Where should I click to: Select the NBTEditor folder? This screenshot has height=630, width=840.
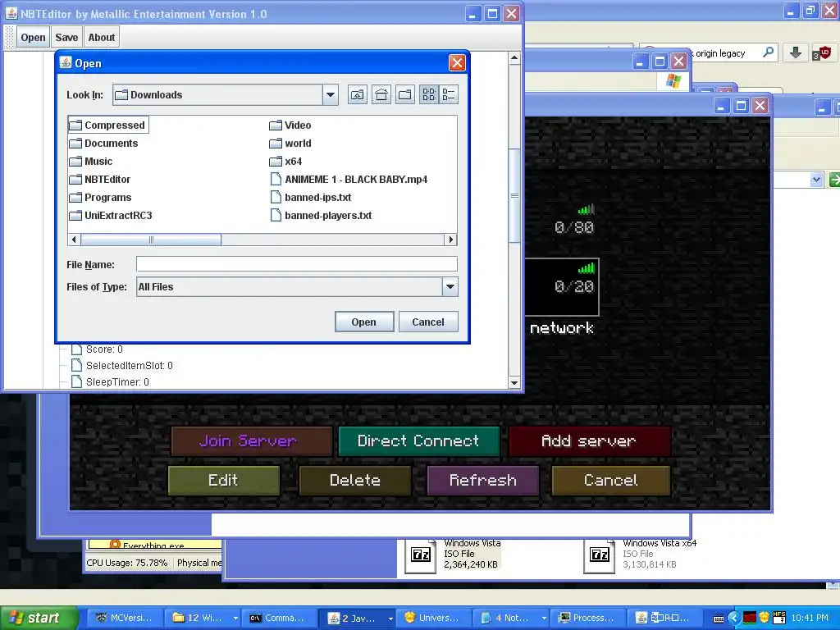[x=100, y=180]
